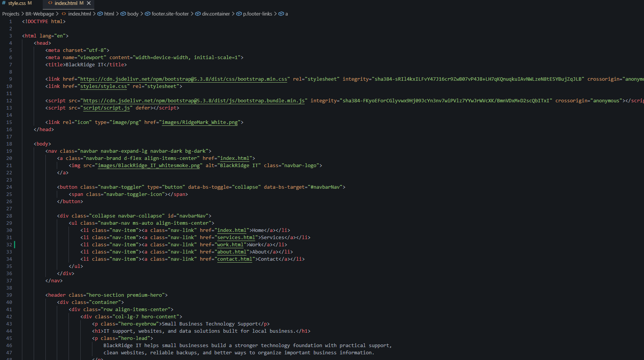This screenshot has height=360, width=644.
Task: Click the opening '<body>' tag
Action: tap(42, 144)
